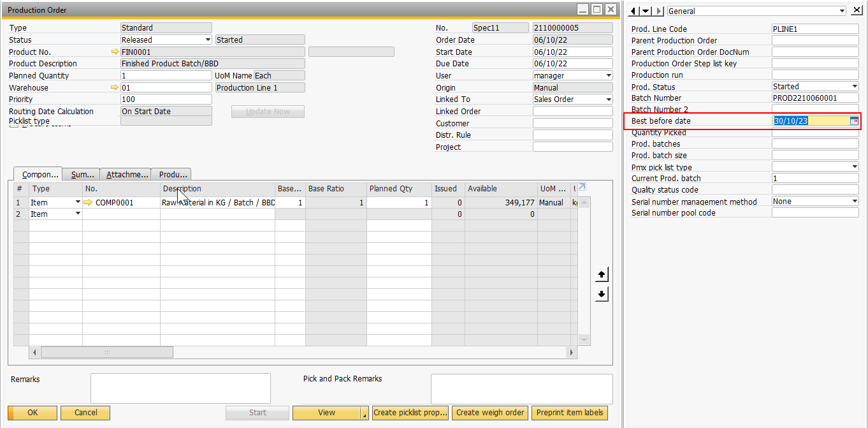Open the Product No. link arrow
This screenshot has height=428, width=868.
click(x=115, y=52)
